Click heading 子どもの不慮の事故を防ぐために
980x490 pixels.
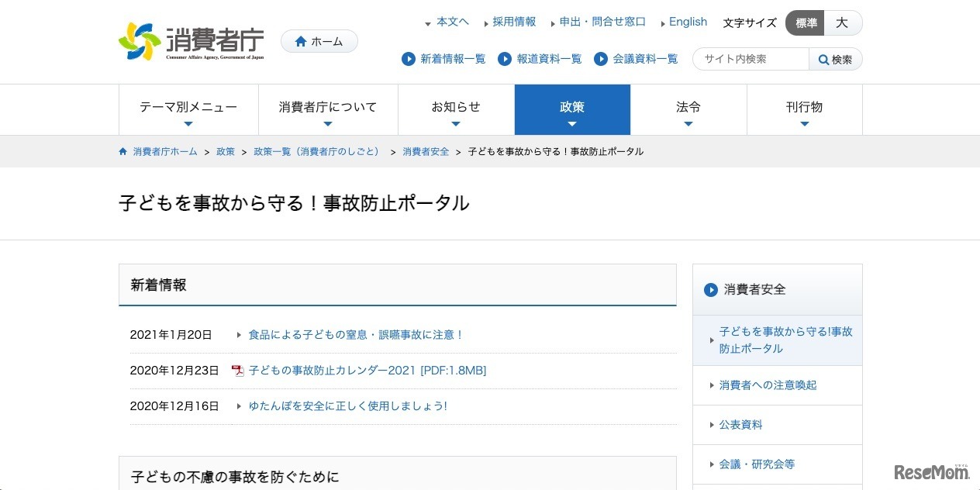(x=235, y=477)
